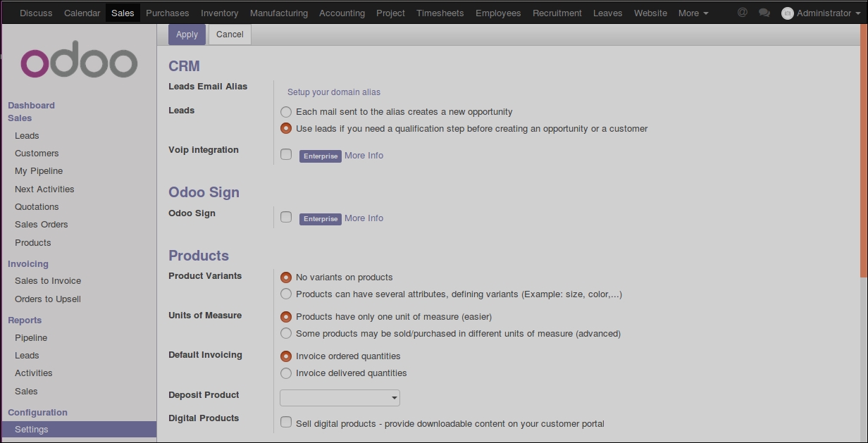Open Products in sidebar
The height and width of the screenshot is (443, 868).
(33, 243)
